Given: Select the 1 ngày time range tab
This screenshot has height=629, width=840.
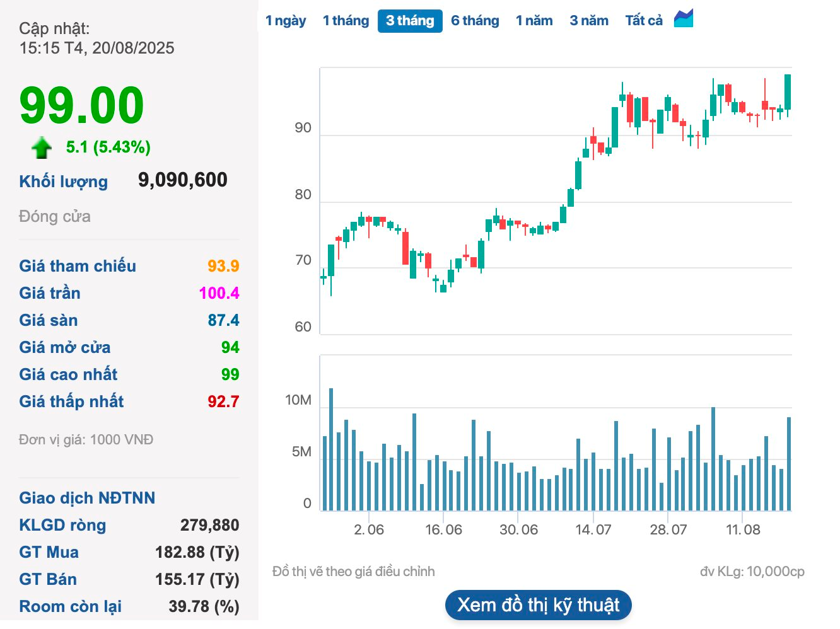Looking at the screenshot, I should [x=285, y=21].
